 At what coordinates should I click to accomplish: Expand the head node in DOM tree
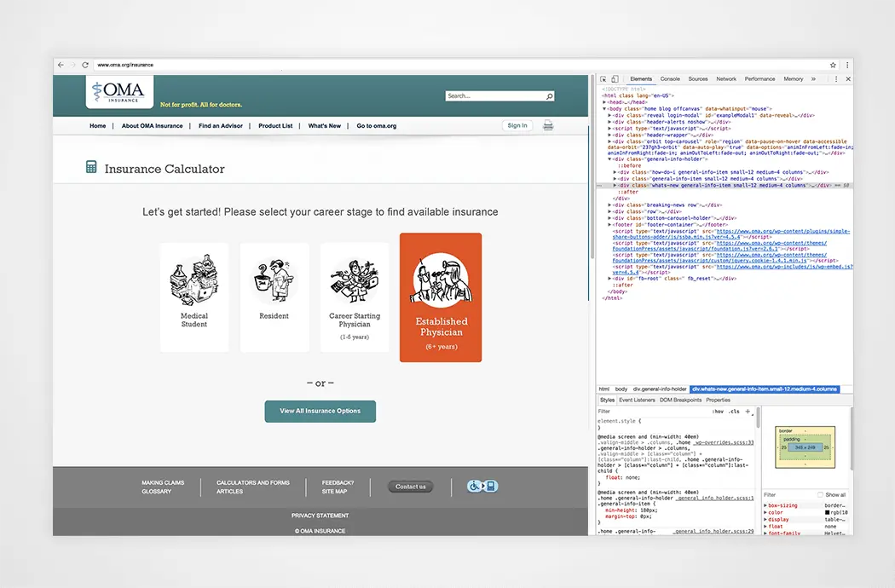604,102
